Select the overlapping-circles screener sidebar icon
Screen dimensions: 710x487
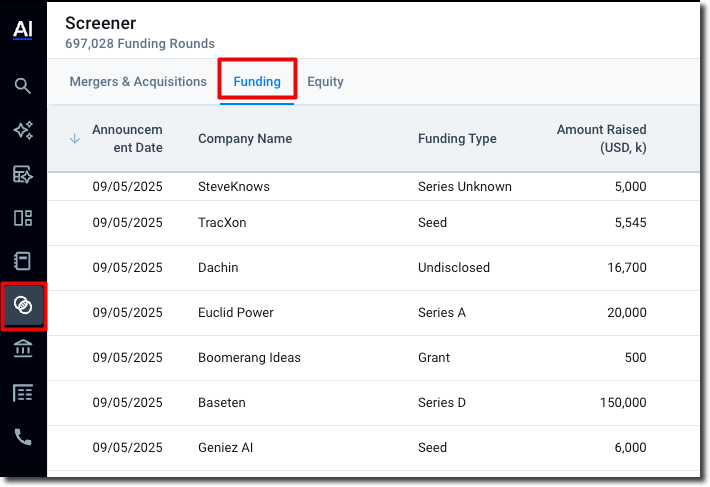pyautogui.click(x=23, y=305)
